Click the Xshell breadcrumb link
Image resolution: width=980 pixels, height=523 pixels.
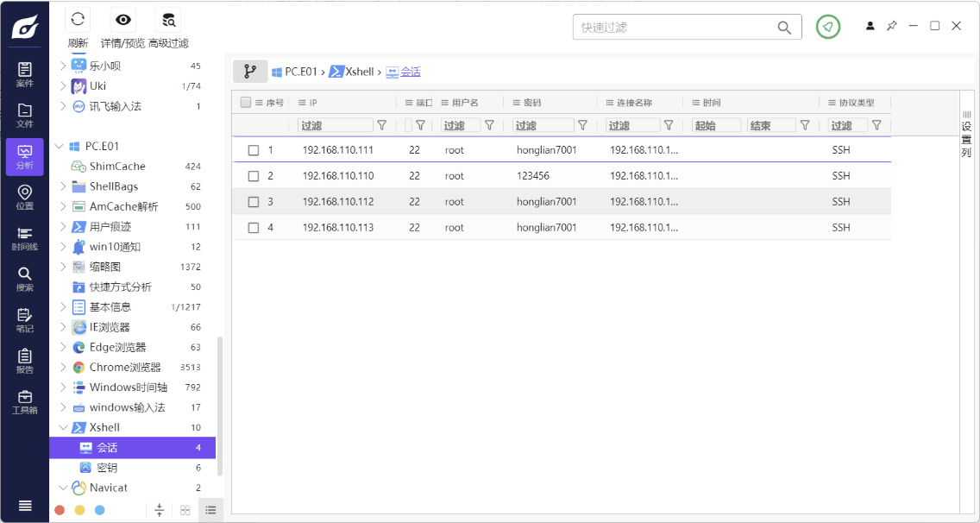coord(359,72)
